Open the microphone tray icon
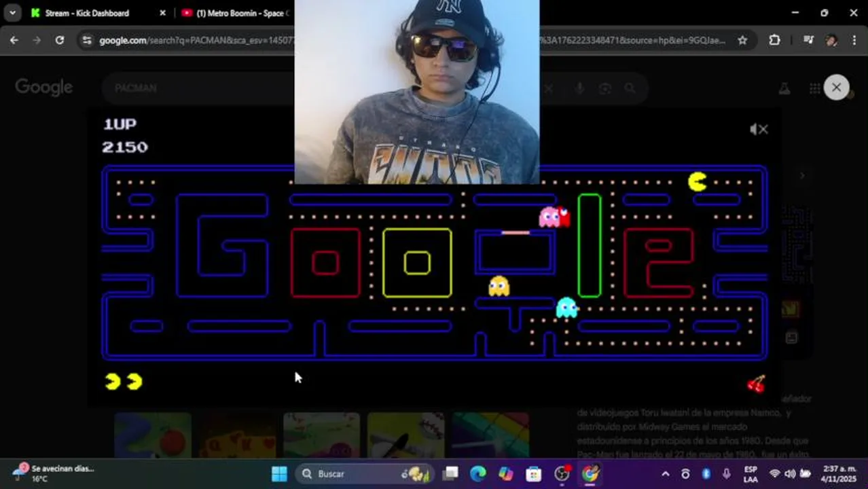Screen dimensions: 868x489 [727, 473]
